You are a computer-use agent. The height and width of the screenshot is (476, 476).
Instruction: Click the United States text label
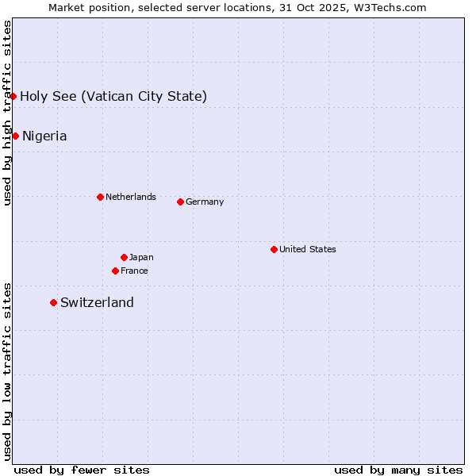pyautogui.click(x=308, y=249)
